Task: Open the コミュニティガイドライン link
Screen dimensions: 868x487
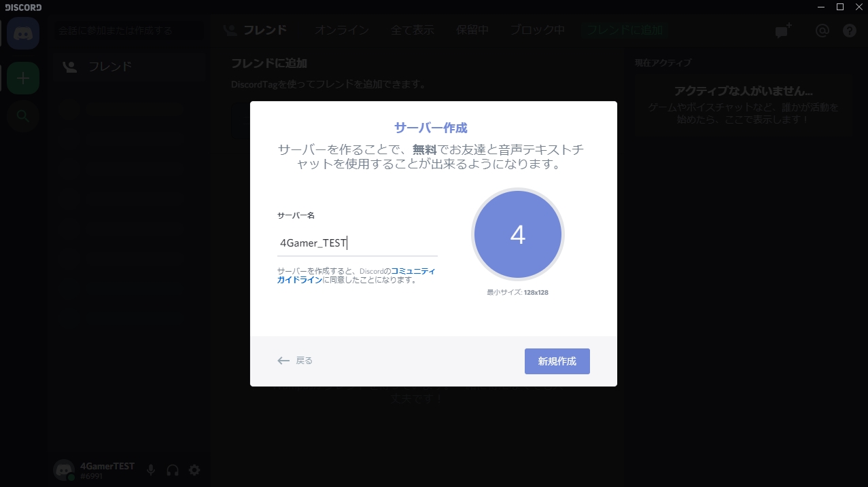Action: click(x=356, y=275)
